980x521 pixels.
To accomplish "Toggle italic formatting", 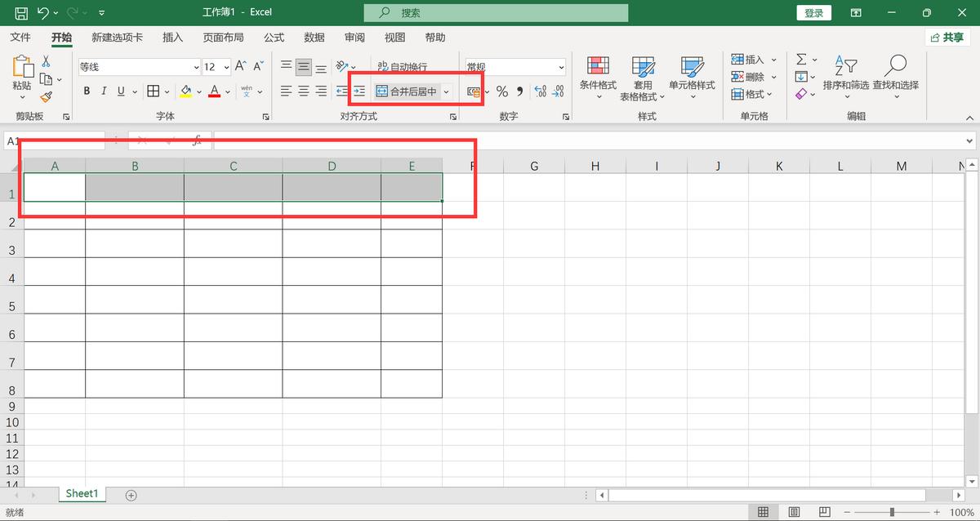I will point(103,91).
